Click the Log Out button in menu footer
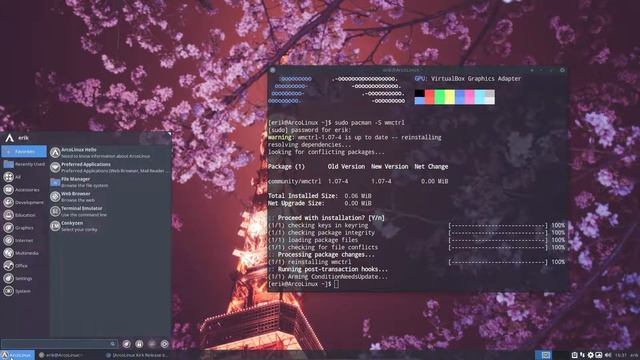640x360 pixels. click(164, 344)
